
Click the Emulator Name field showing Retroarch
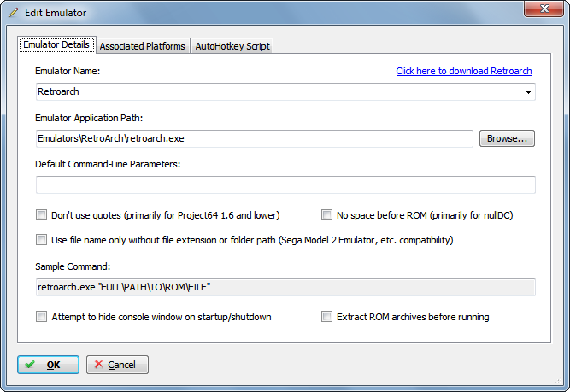point(285,91)
